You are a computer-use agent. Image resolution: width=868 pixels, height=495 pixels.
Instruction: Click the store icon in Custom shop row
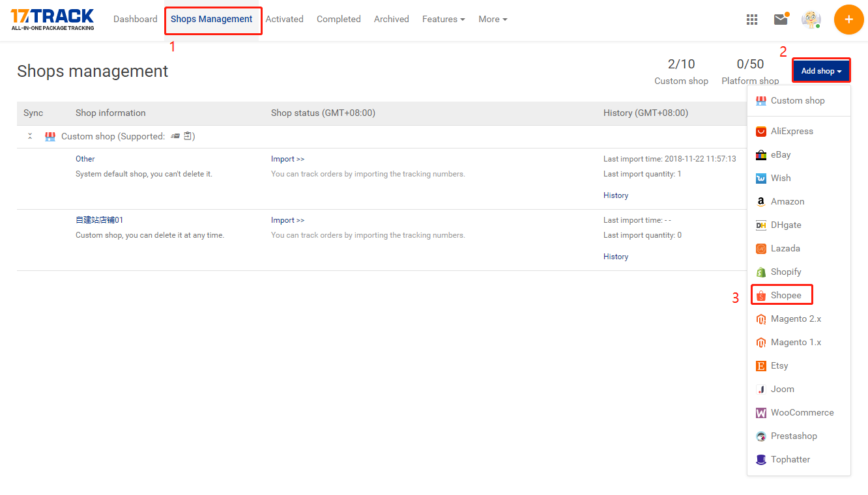click(x=50, y=137)
